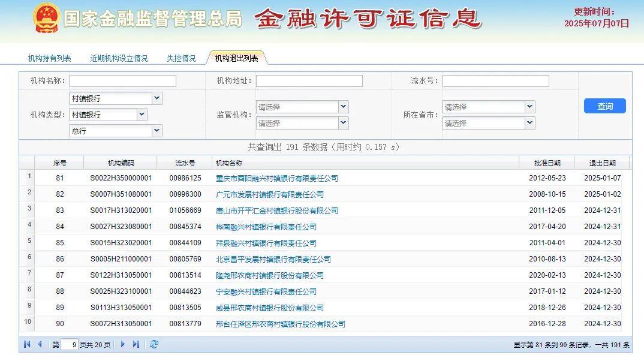Open the second 村镇银行 institution type dropdown
This screenshot has width=644, height=355.
coord(142,115)
